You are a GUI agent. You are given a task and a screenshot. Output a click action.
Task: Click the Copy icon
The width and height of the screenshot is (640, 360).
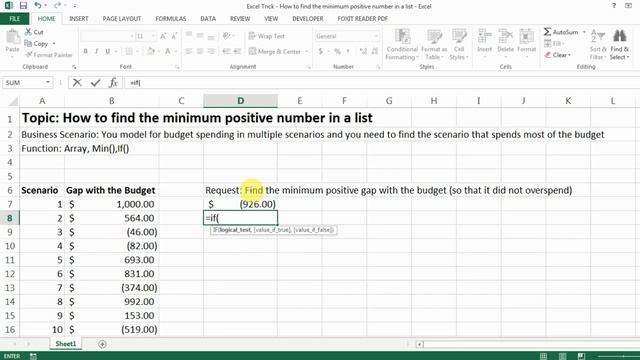pos(28,43)
